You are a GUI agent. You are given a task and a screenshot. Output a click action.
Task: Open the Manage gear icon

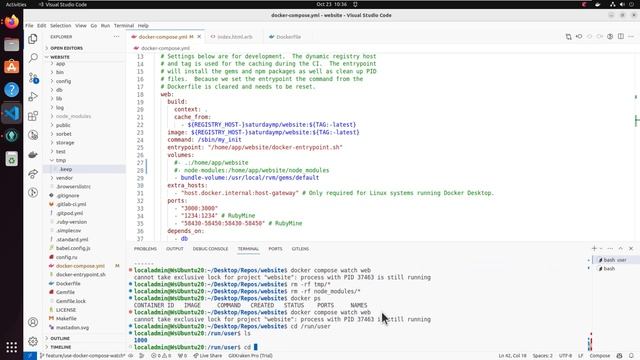pyautogui.click(x=33, y=341)
